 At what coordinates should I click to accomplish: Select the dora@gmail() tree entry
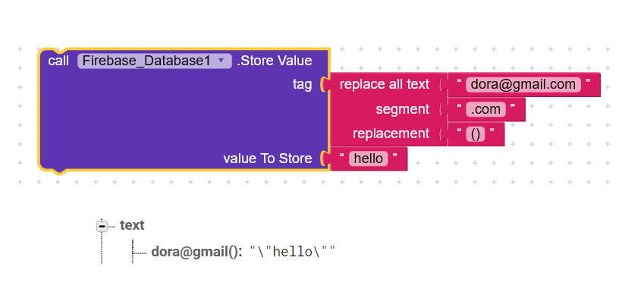[x=196, y=252]
